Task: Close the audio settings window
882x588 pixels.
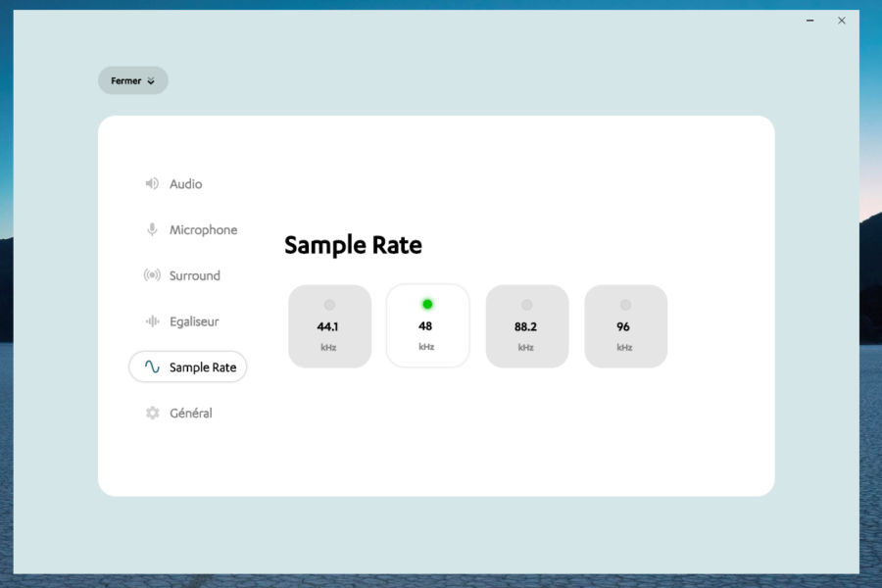Action: point(842,21)
